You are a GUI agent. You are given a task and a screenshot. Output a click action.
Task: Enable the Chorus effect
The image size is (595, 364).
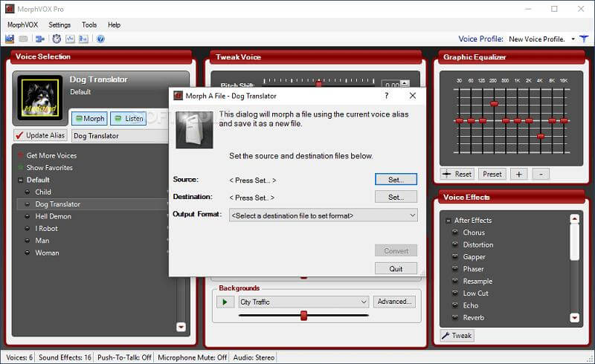(455, 233)
